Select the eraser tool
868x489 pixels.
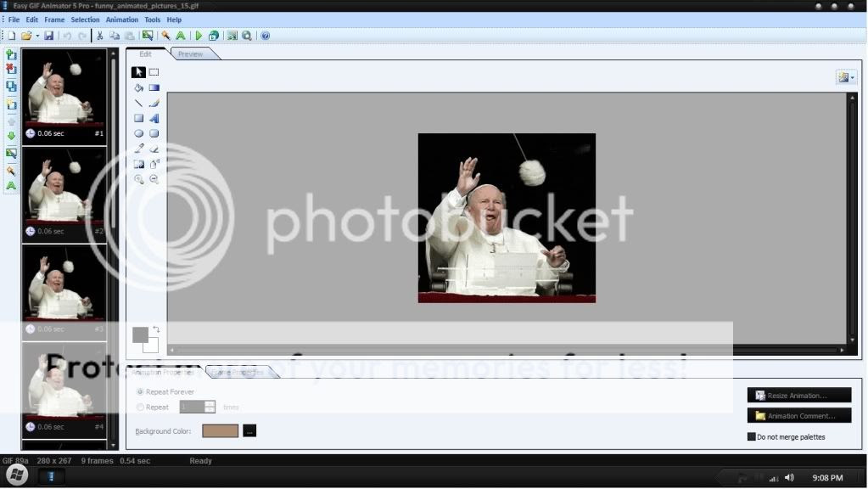154,149
